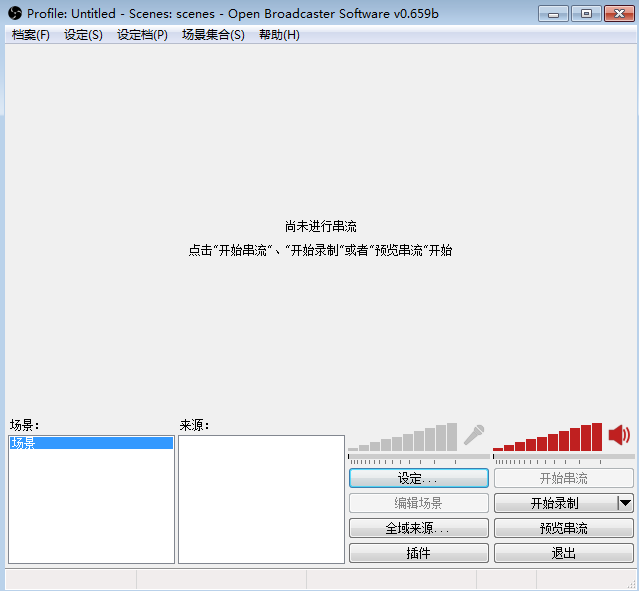The height and width of the screenshot is (591, 639).
Task: Select the 场景 item in scenes list
Action: pos(91,443)
